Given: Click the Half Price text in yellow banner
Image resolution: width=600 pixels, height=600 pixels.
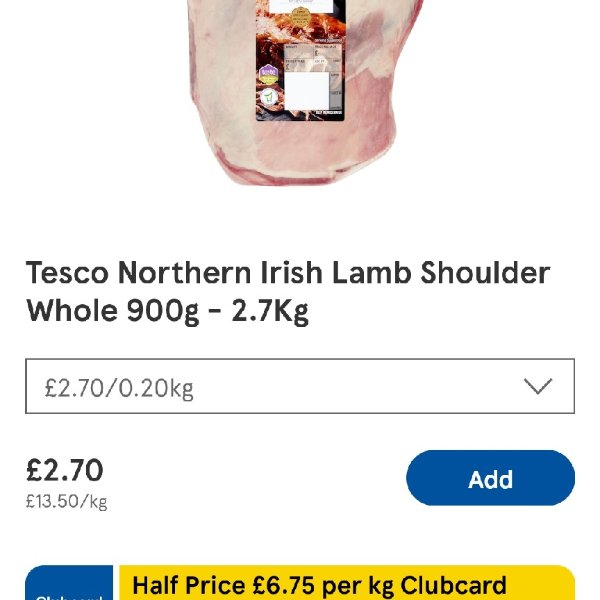Looking at the screenshot, I should click(x=188, y=585).
